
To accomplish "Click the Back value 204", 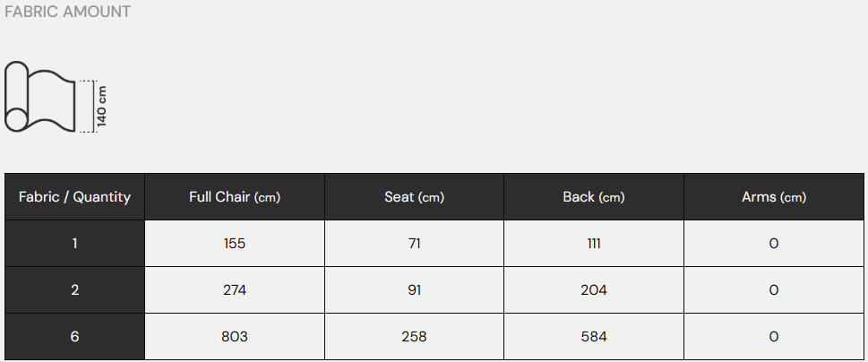I will click(594, 290).
